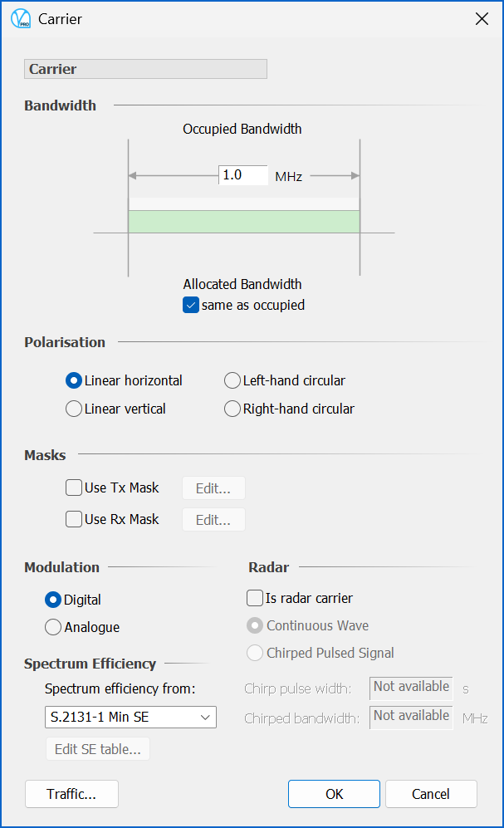Screen dimensions: 504x828
Task: Open the Tx Mask Edit dialog
Action: 213,487
